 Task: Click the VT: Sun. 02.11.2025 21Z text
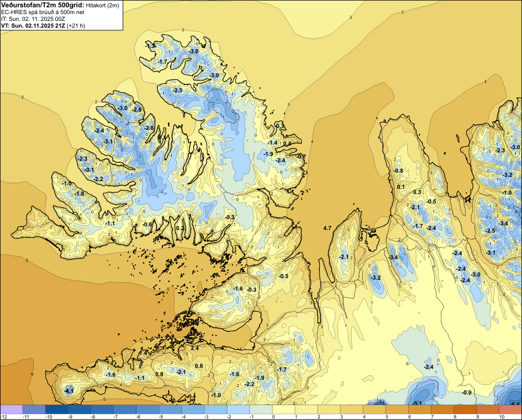click(x=33, y=26)
